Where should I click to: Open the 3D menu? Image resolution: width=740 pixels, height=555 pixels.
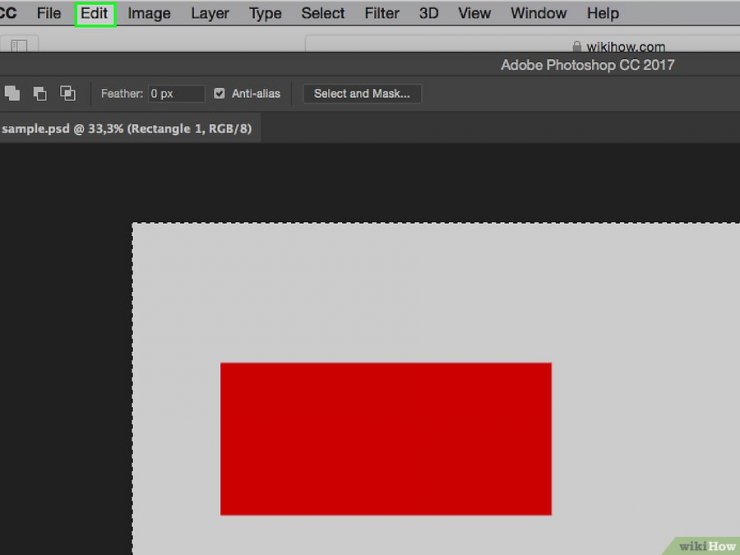tap(429, 13)
